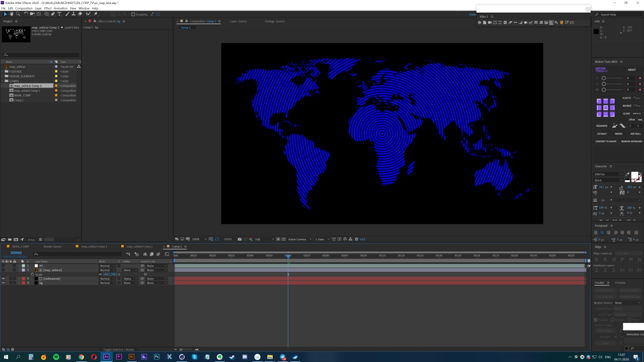Open Premiere Pro from the Windows taskbar

(x=119, y=357)
